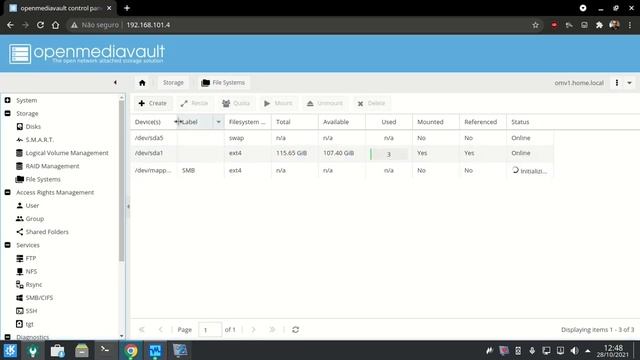
Task: Go to the home breadcrumb icon
Action: (x=142, y=83)
